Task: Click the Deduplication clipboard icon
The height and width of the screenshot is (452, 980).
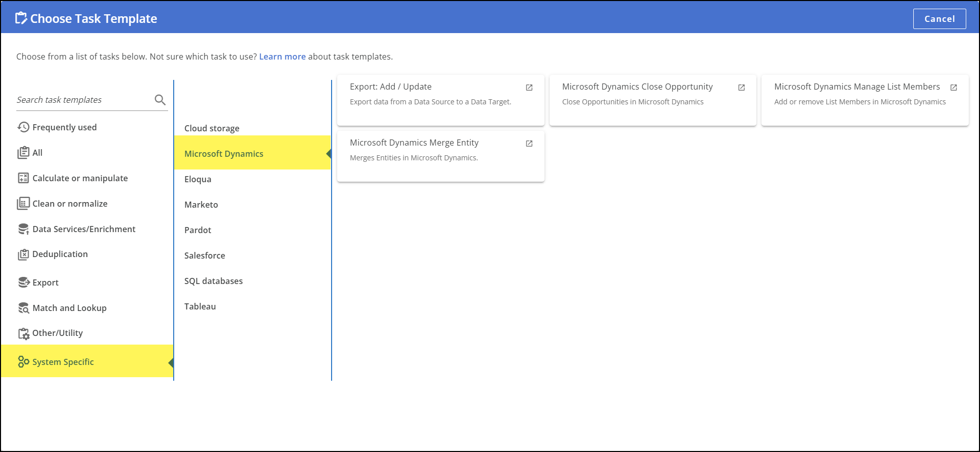Action: click(23, 254)
